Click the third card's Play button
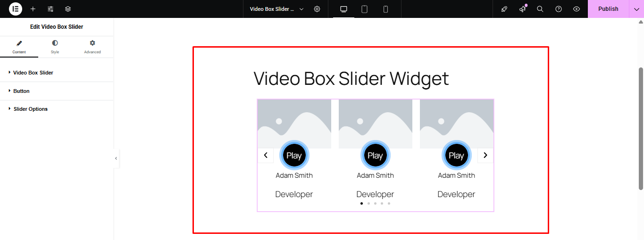This screenshot has height=240, width=644. point(456,156)
